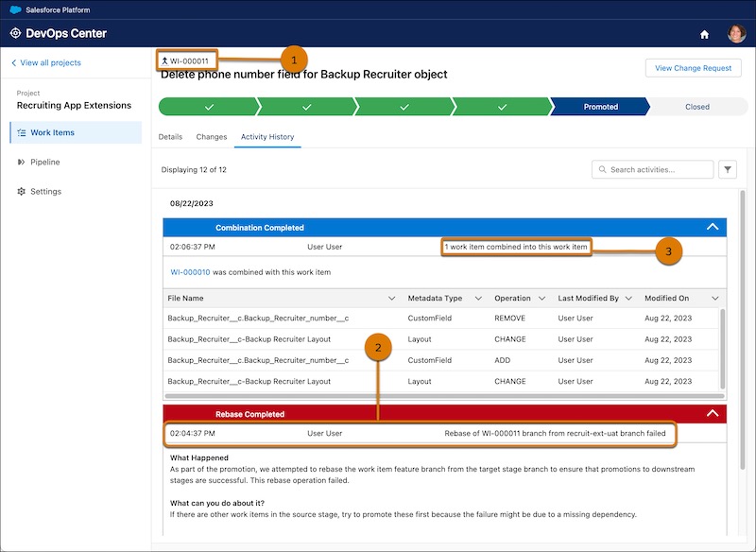Select the Work Items sidebar icon
The width and height of the screenshot is (756, 552).
(21, 132)
